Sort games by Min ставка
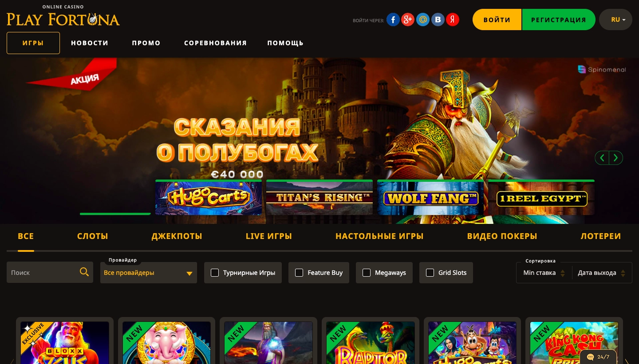This screenshot has width=639, height=364. coord(544,273)
